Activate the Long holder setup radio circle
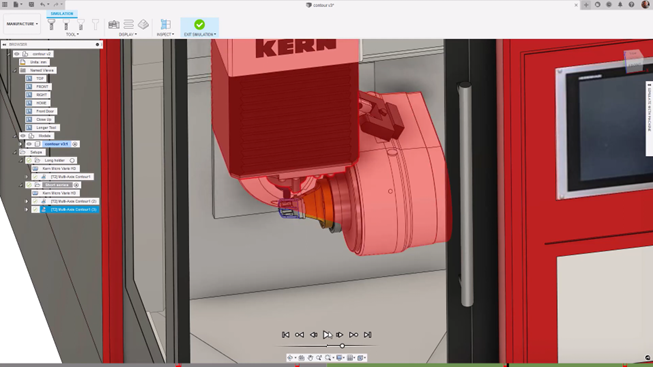The width and height of the screenshot is (653, 367). tap(72, 160)
